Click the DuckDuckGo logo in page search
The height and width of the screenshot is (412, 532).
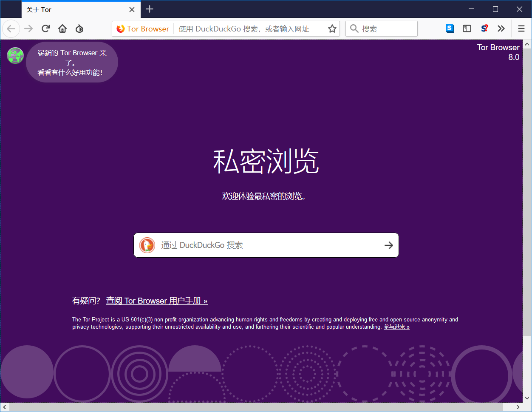pyautogui.click(x=147, y=245)
